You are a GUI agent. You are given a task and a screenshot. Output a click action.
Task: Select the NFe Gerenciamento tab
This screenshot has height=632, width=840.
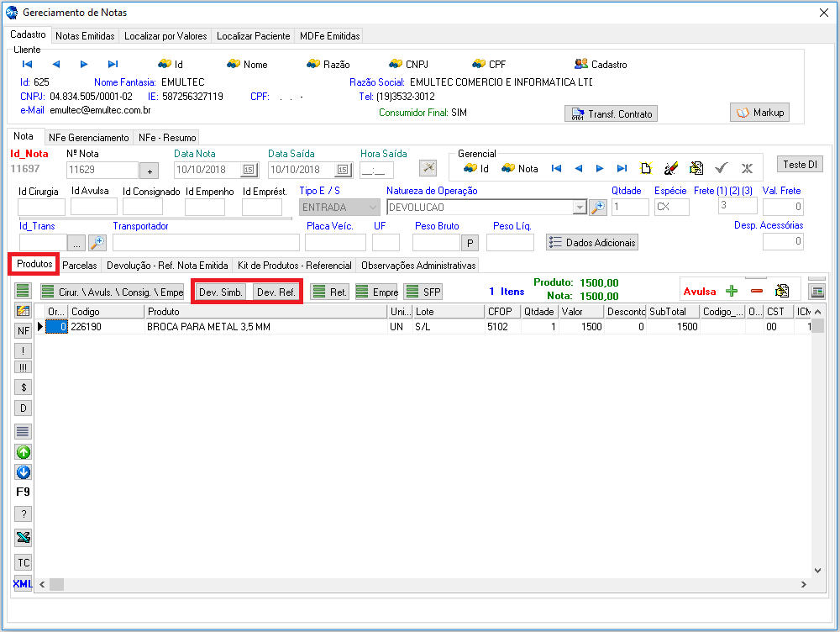point(88,137)
